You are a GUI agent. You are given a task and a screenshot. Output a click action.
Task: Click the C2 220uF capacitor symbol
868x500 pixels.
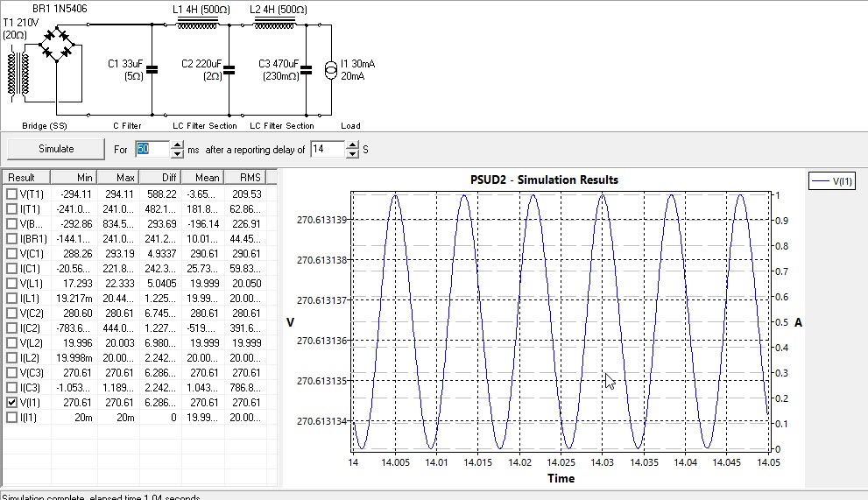[229, 70]
